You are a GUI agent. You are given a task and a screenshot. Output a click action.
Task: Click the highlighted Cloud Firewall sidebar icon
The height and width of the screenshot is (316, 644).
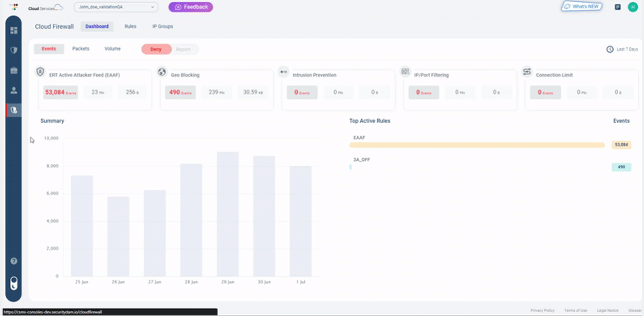click(x=14, y=109)
